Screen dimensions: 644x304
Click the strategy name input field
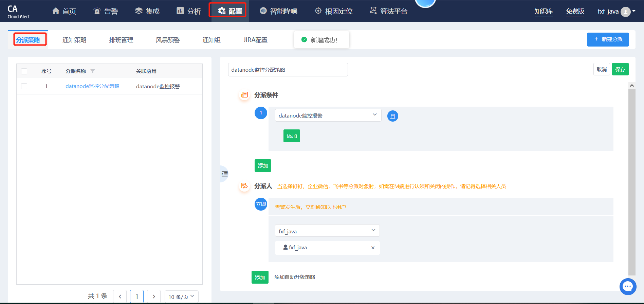pos(288,70)
